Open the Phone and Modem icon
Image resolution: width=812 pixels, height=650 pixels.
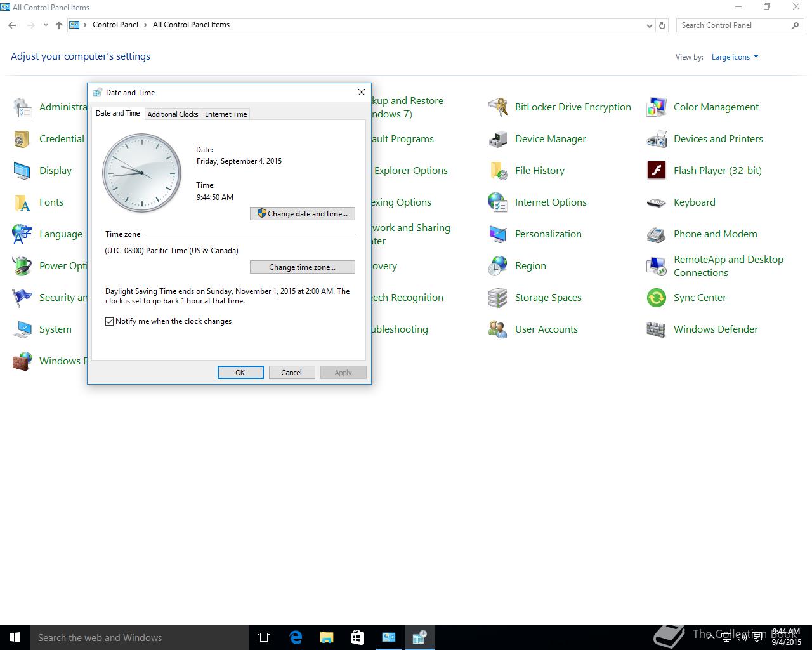coord(657,234)
